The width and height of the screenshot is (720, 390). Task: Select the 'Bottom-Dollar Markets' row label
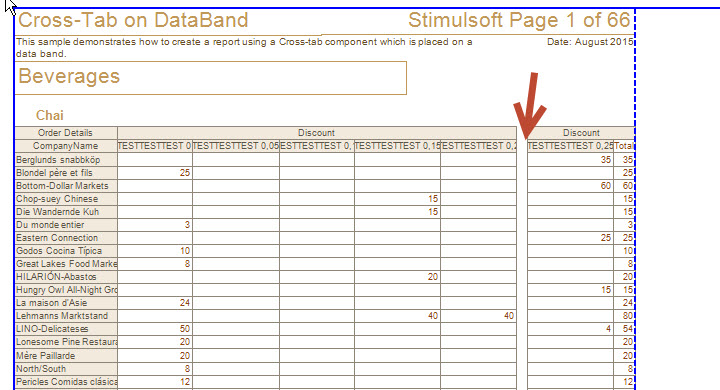(x=66, y=186)
